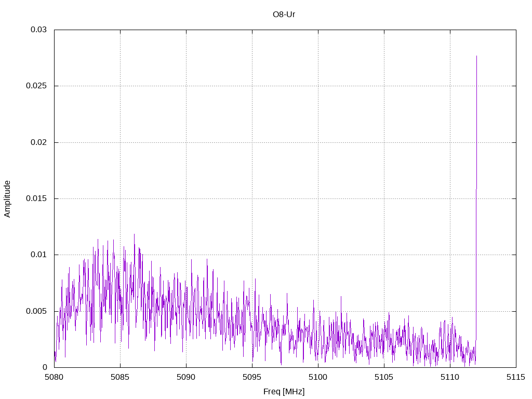Click y-axis tick label 0.02

(38, 142)
